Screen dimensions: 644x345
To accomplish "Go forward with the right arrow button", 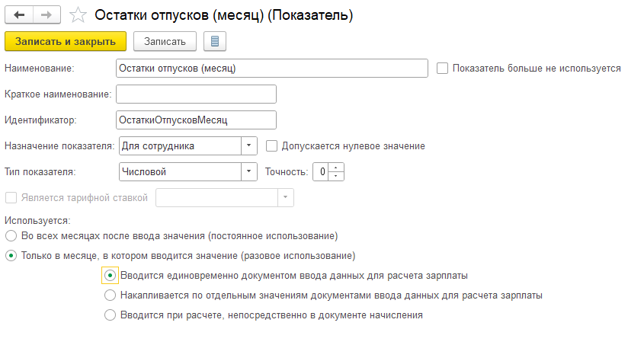I will coord(46,15).
